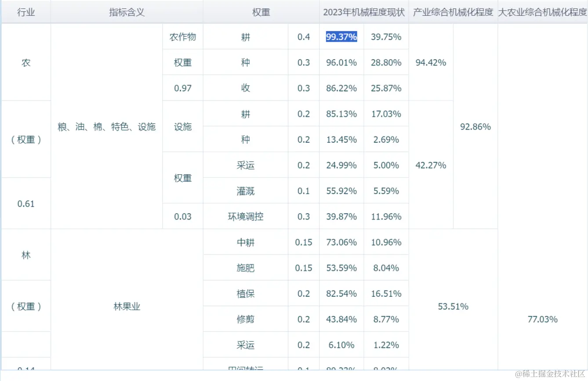Click the 94.42% cell
The height and width of the screenshot is (381, 588).
pos(431,62)
